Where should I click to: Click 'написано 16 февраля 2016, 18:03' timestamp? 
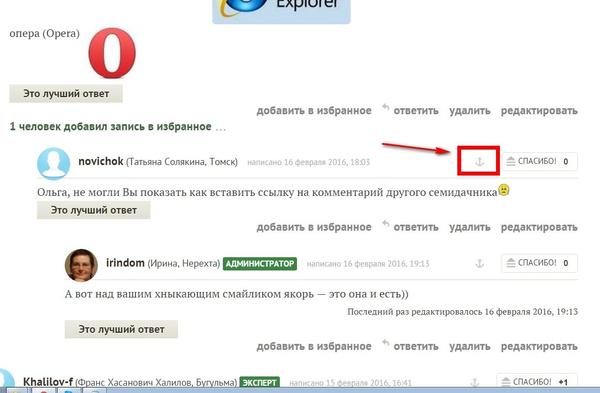(x=308, y=162)
